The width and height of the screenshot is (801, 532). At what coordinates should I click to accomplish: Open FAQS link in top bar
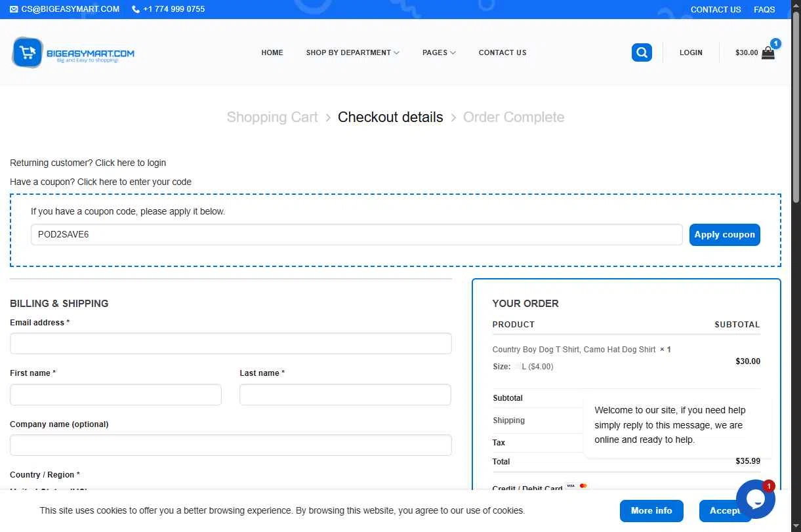(764, 9)
